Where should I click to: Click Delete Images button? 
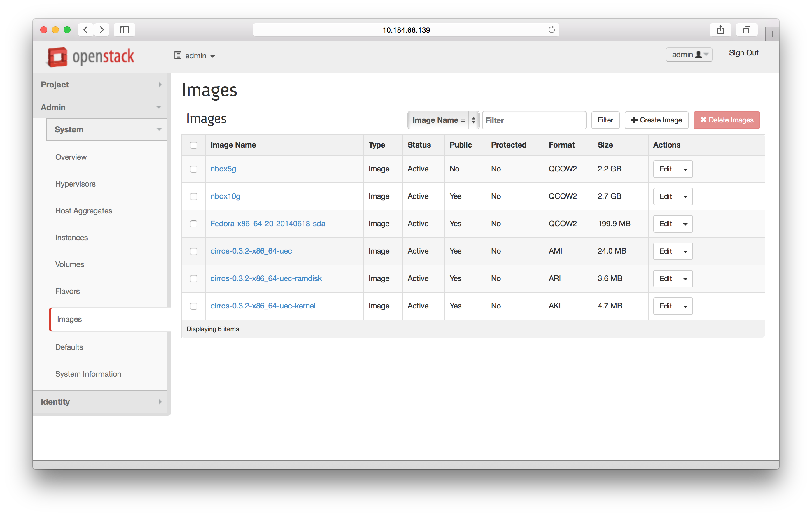pos(726,120)
